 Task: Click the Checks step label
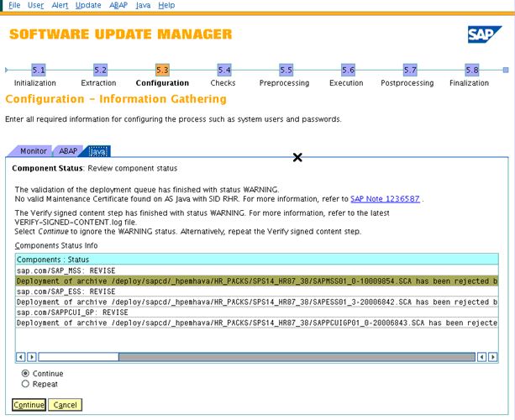coord(223,83)
